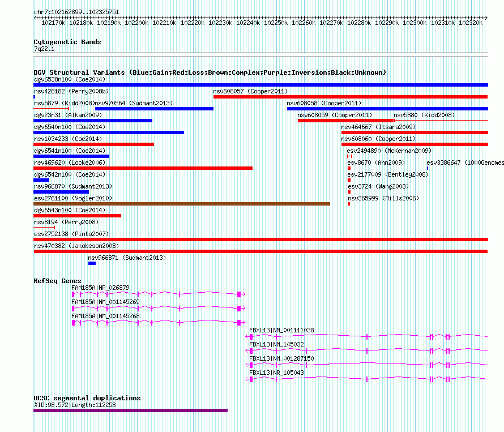Image resolution: width=504 pixels, height=432 pixels.
Task: Click the dgv23n31 (Alkan2009) label
Action: [x=68, y=115]
